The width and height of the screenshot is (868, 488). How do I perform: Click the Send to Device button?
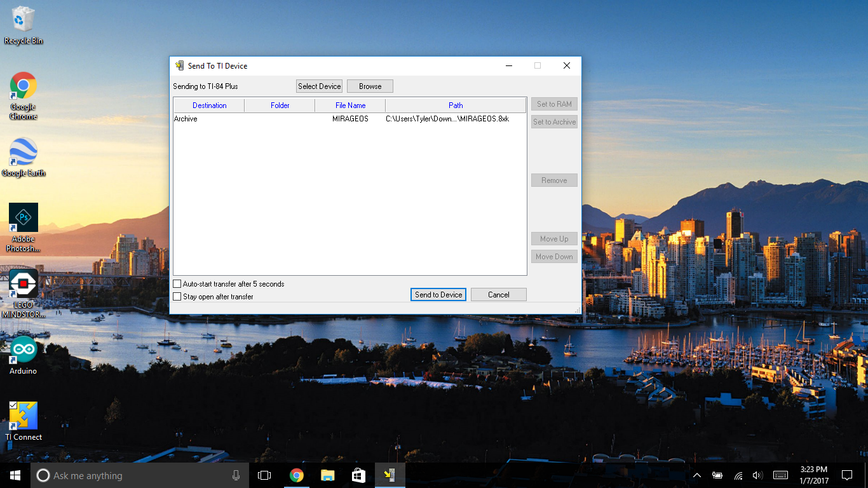[438, 295]
